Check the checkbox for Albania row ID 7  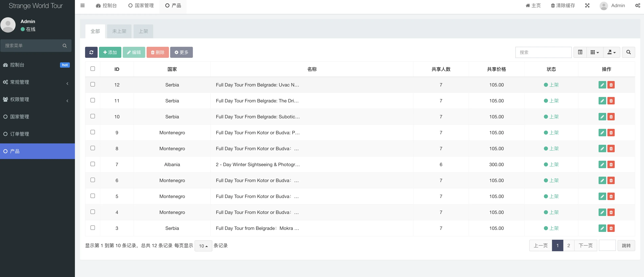(x=93, y=164)
